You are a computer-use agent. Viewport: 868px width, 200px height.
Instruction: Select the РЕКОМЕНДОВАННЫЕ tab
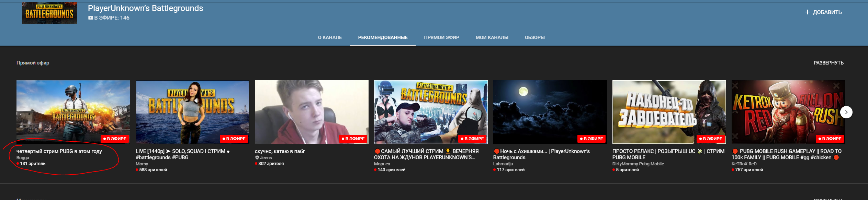pos(383,37)
